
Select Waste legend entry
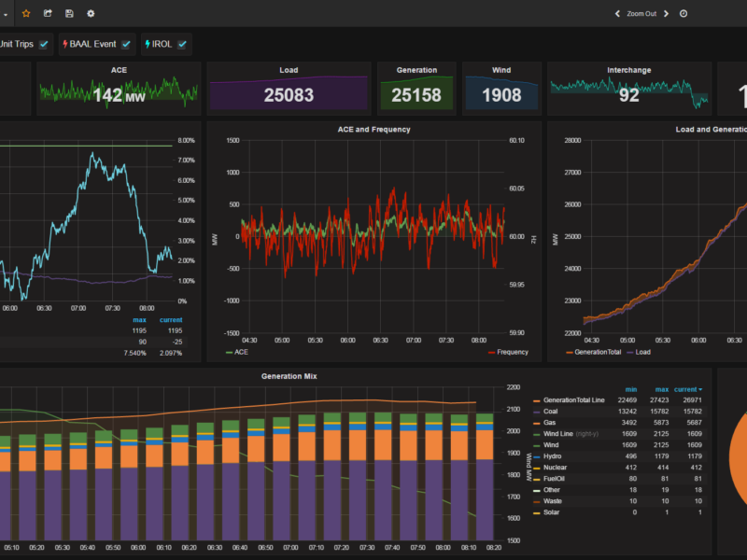(x=552, y=501)
